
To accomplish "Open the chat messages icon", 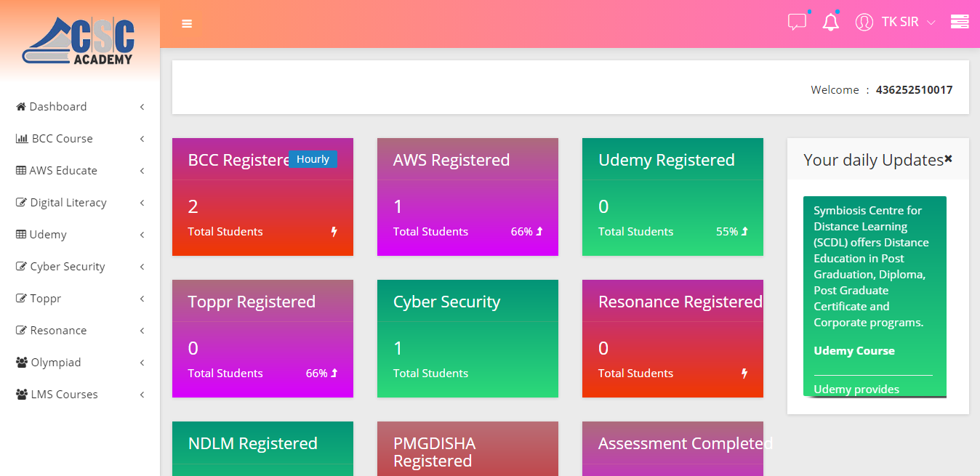I will (797, 23).
